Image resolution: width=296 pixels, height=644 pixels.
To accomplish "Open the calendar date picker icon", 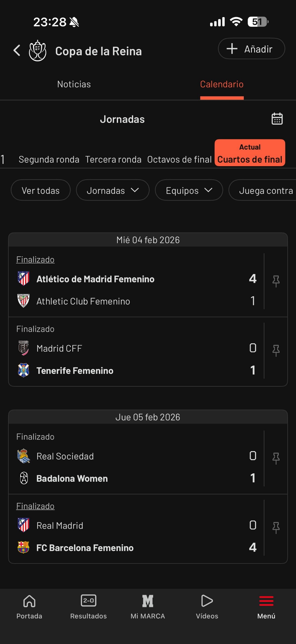I will (277, 119).
